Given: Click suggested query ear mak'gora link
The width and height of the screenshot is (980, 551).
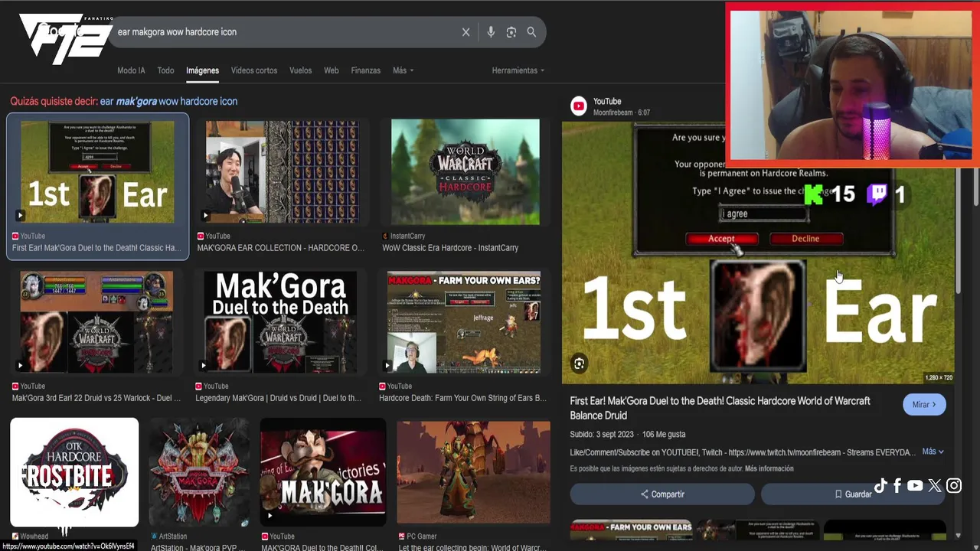Looking at the screenshot, I should click(x=168, y=101).
